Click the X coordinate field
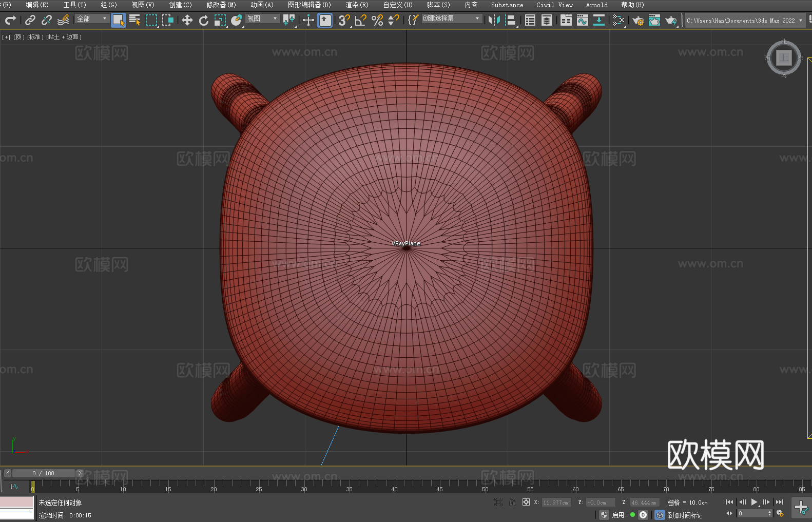812x522 pixels. [556, 502]
